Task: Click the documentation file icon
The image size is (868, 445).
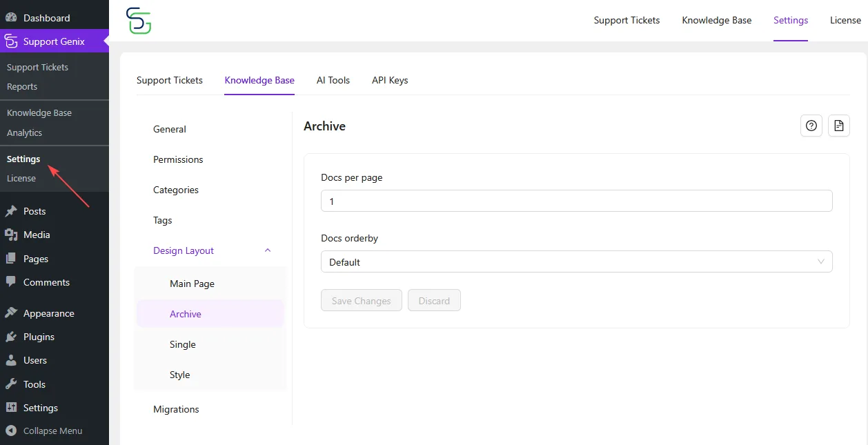Action: tap(839, 126)
